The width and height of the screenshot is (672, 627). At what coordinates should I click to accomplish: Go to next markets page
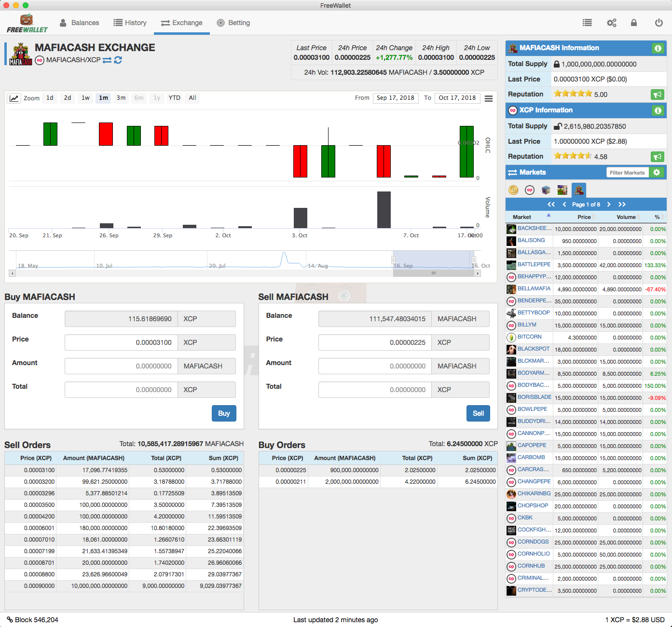pos(609,204)
